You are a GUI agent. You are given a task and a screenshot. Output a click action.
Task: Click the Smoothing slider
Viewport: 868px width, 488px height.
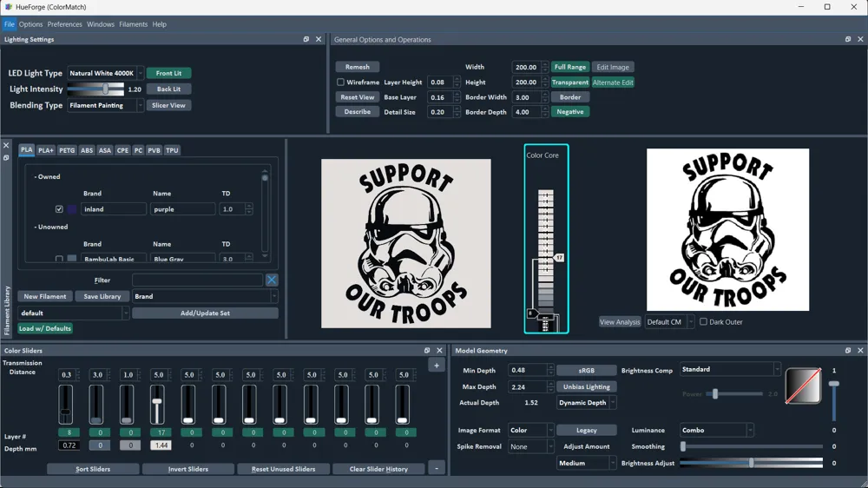751,446
